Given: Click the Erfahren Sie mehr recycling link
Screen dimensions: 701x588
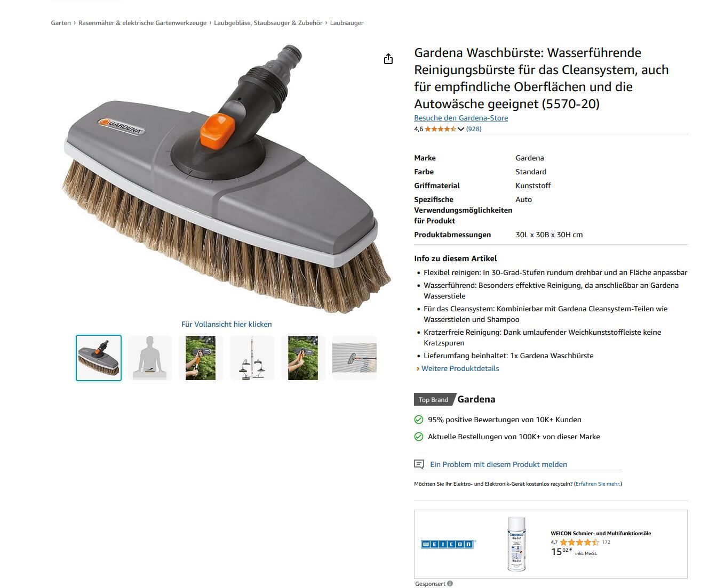Looking at the screenshot, I should pyautogui.click(x=598, y=484).
